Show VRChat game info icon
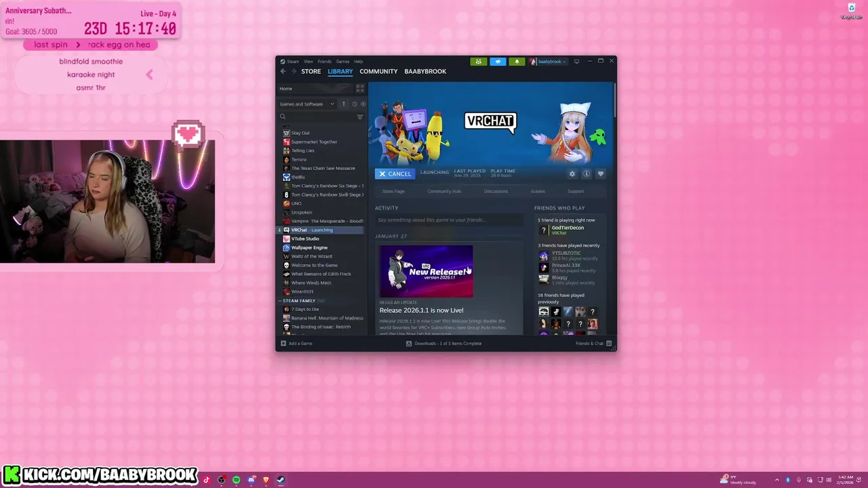The image size is (868, 488). (x=587, y=174)
